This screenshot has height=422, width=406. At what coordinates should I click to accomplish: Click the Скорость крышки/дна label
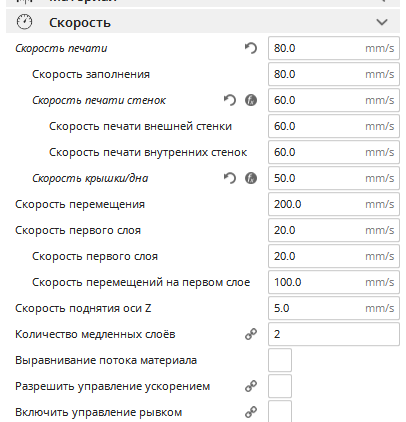click(90, 178)
